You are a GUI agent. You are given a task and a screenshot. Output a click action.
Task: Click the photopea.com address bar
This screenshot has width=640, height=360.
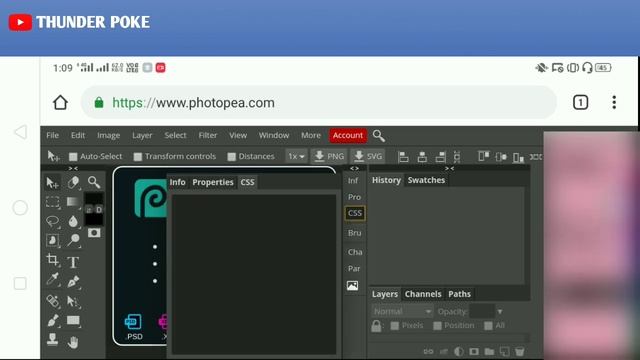(x=318, y=102)
